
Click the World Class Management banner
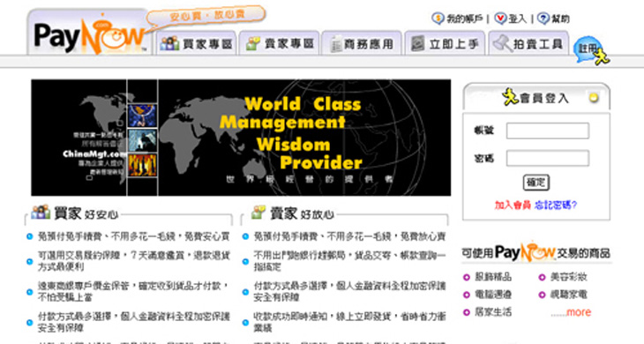click(x=241, y=138)
